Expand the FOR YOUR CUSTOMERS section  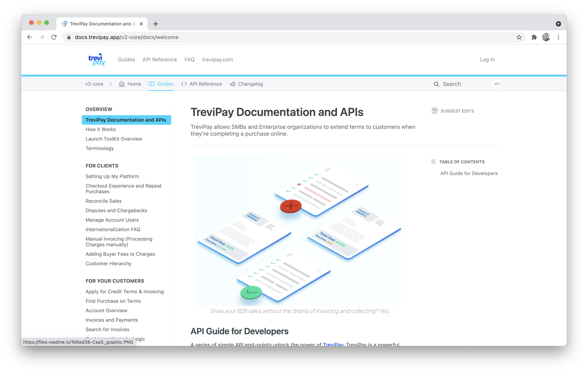click(114, 281)
